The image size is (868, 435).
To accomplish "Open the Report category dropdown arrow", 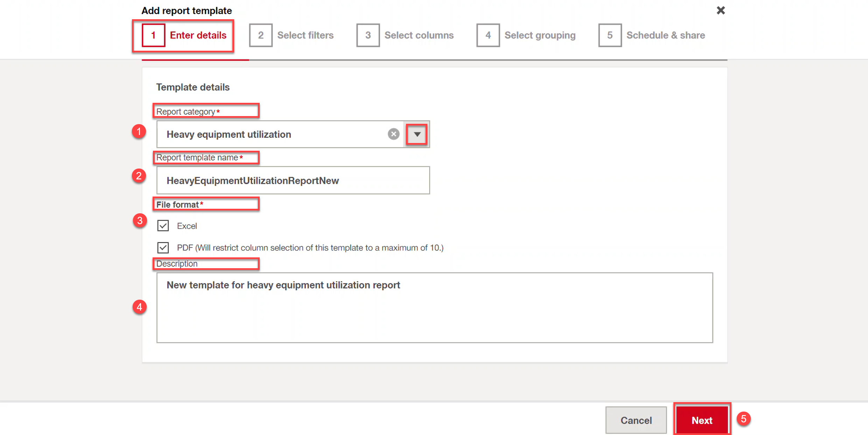I will click(417, 134).
